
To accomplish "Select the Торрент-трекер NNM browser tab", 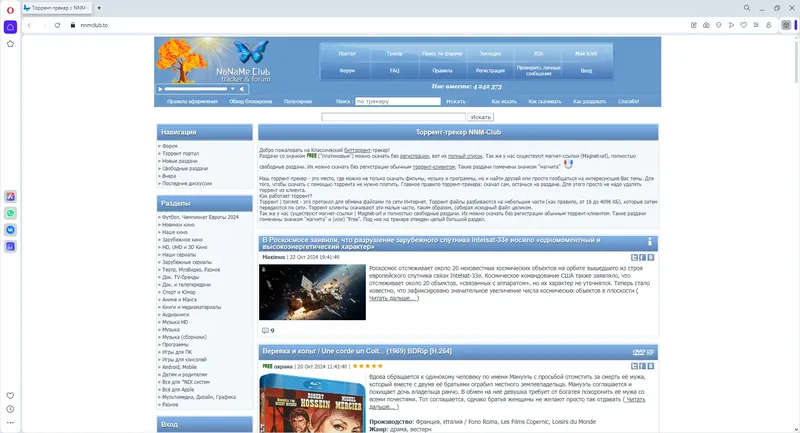I will point(56,8).
